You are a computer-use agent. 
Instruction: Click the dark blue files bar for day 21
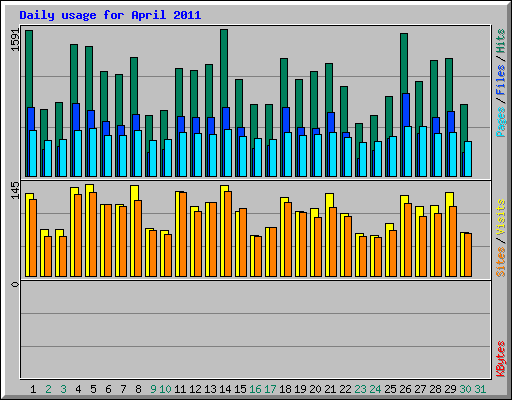click(x=331, y=122)
